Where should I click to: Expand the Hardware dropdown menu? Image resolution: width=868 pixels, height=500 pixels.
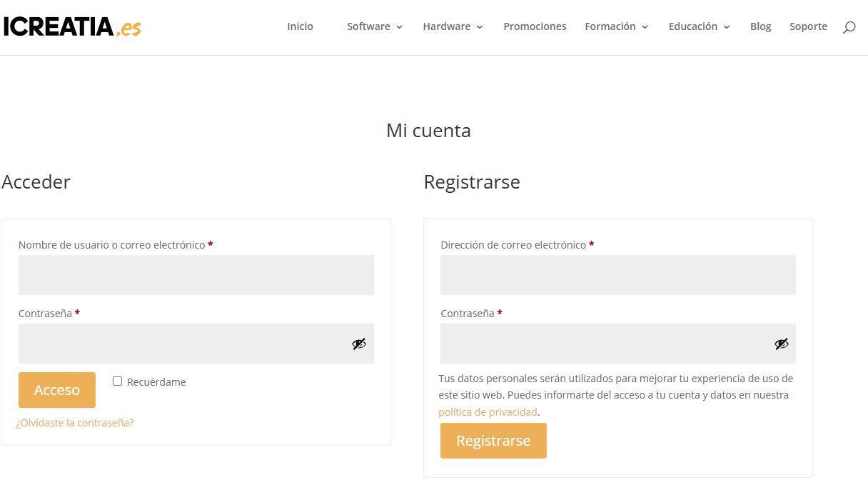coord(453,26)
